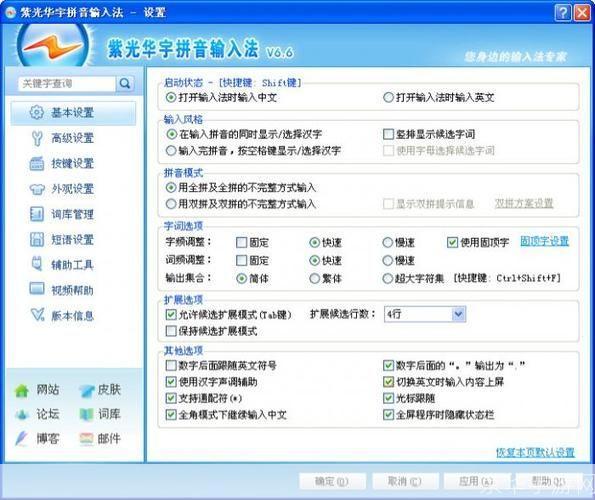Click the V icon for 版本信息
Screen dimensions: 595x500
37,314
